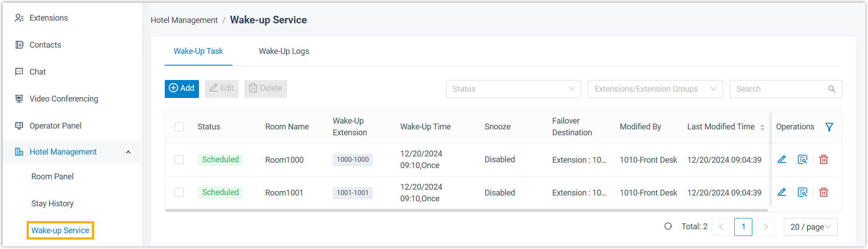Image resolution: width=868 pixels, height=249 pixels.
Task: Open Stay History in the sidebar
Action: [53, 204]
